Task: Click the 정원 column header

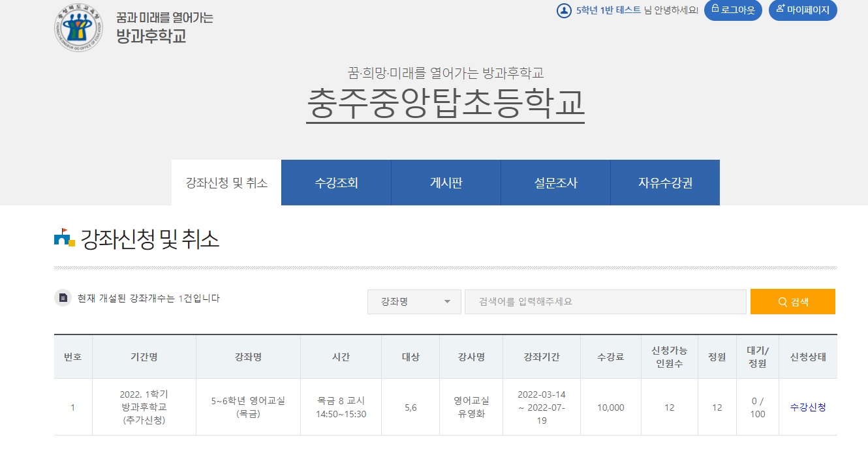Action: coord(717,357)
